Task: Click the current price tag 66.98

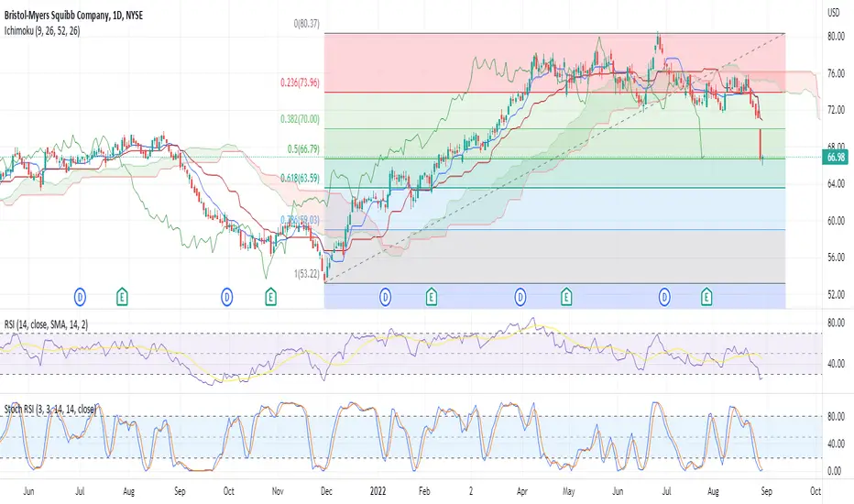Action: [836, 158]
